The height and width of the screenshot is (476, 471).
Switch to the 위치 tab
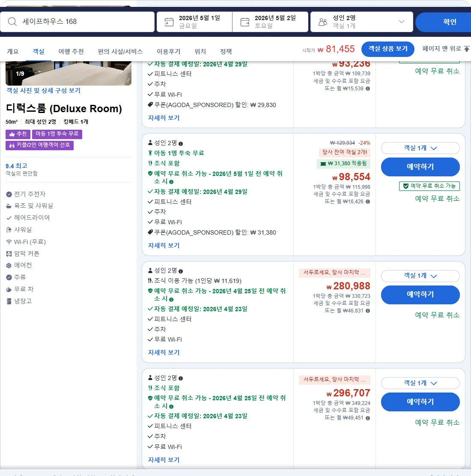pos(200,52)
